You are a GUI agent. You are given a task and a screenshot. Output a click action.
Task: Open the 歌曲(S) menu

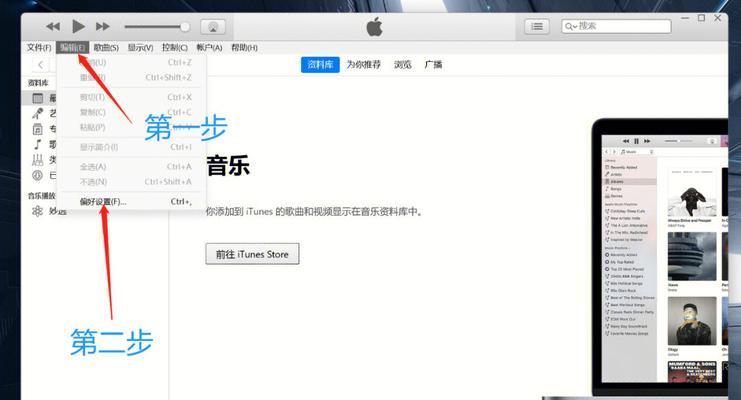(106, 47)
